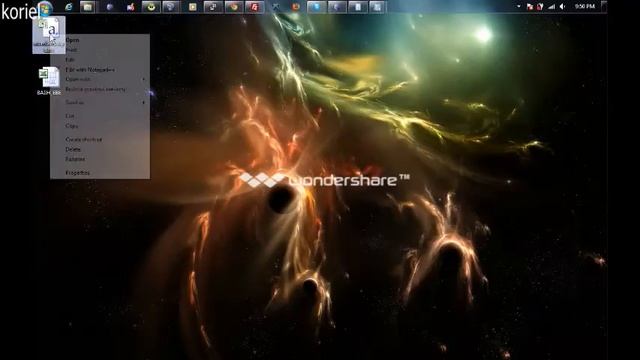Open the volume speaker tray icon

[x=562, y=7]
